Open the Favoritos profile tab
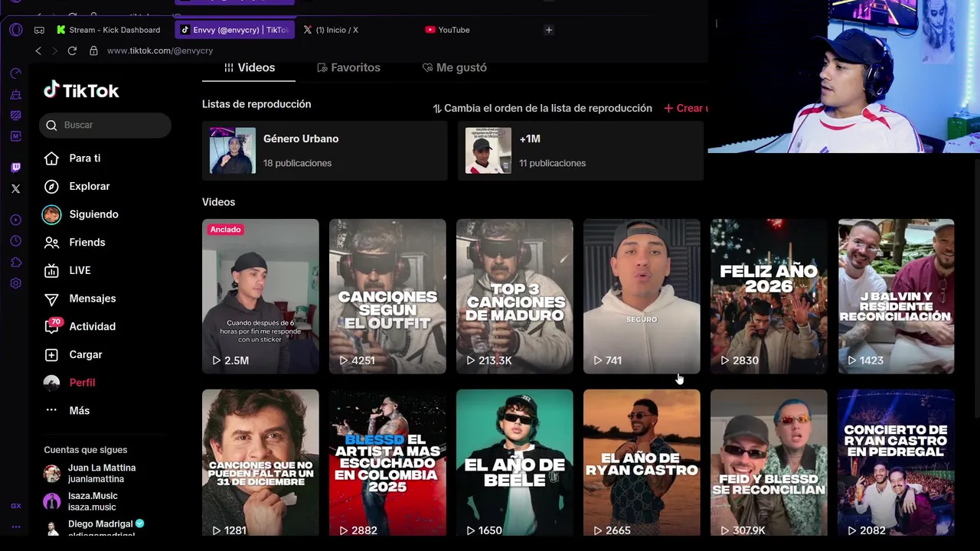 pos(348,68)
